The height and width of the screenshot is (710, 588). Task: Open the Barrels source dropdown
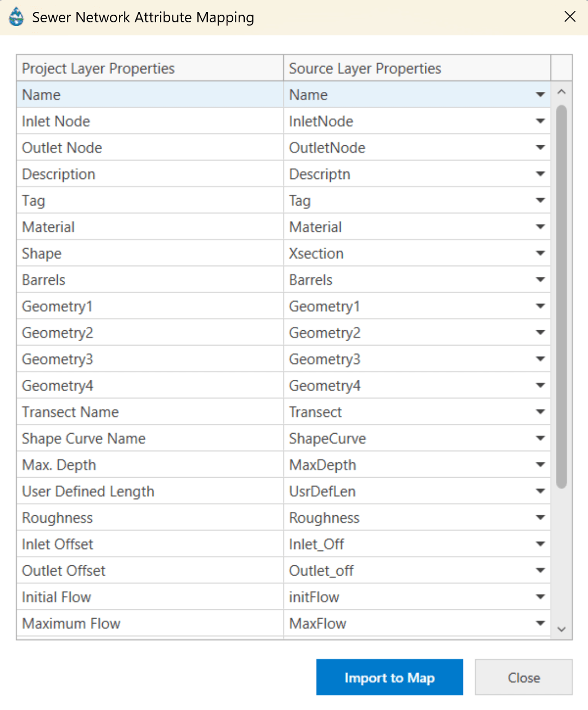(540, 280)
